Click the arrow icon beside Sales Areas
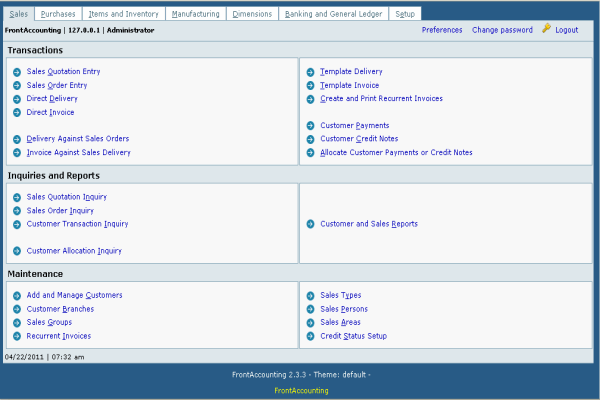Image resolution: width=600 pixels, height=400 pixels. coord(310,323)
